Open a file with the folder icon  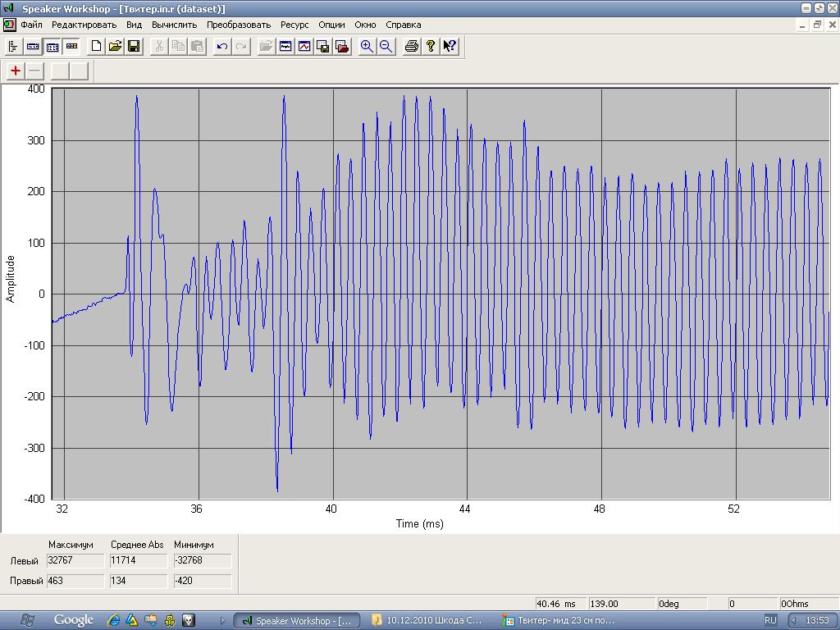(115, 47)
